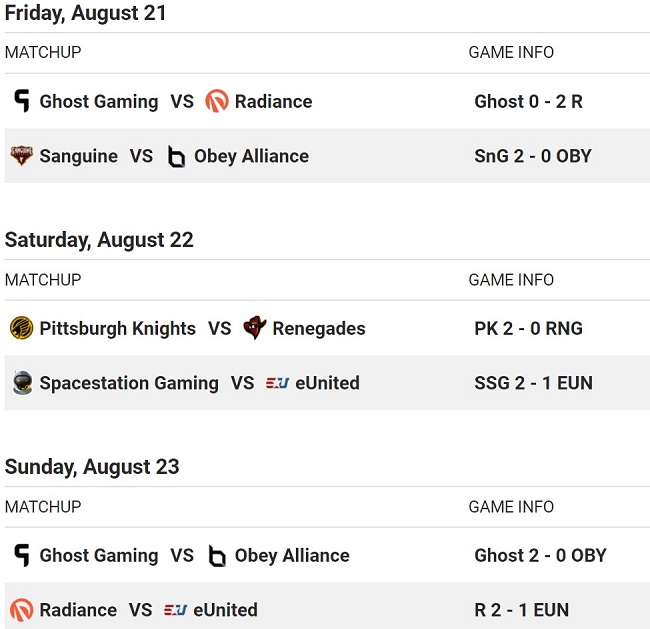
Task: Click Obey Alliance logo in Sunday's Ghost Gaming matchup
Action: 216,555
